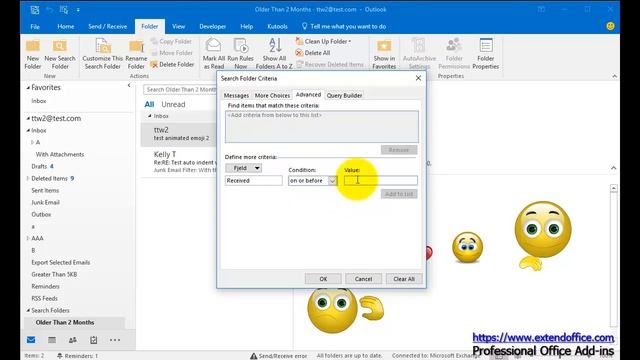The image size is (640, 360).
Task: Click the Send/Receive error status
Action: click(x=278, y=356)
